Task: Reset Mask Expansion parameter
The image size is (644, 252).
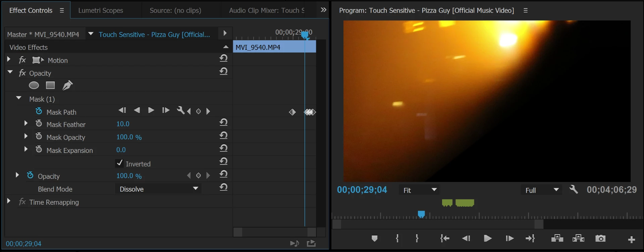Action: pyautogui.click(x=224, y=148)
